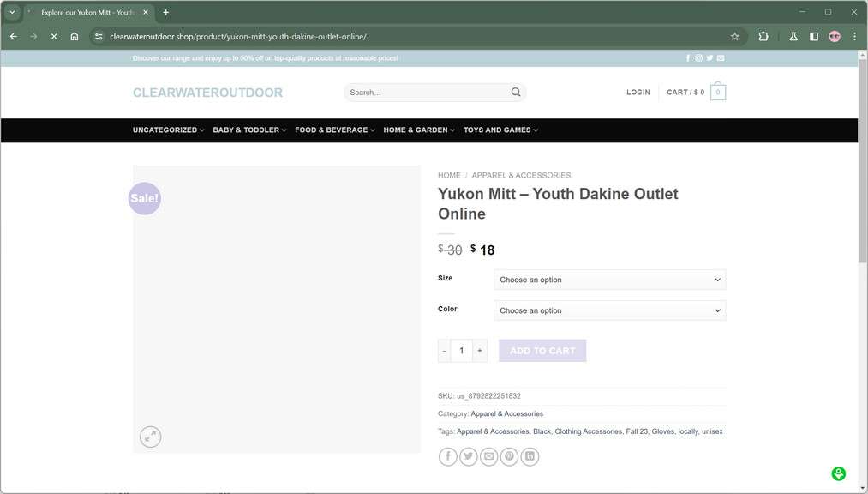Screen dimensions: 868x494
Task: Open the Color dropdown
Action: (x=609, y=310)
